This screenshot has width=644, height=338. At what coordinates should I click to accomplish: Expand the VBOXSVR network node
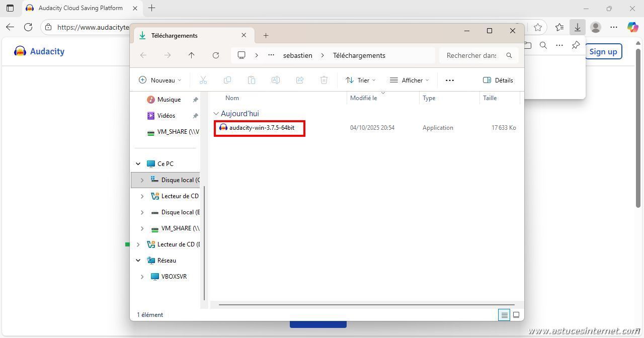(x=142, y=277)
